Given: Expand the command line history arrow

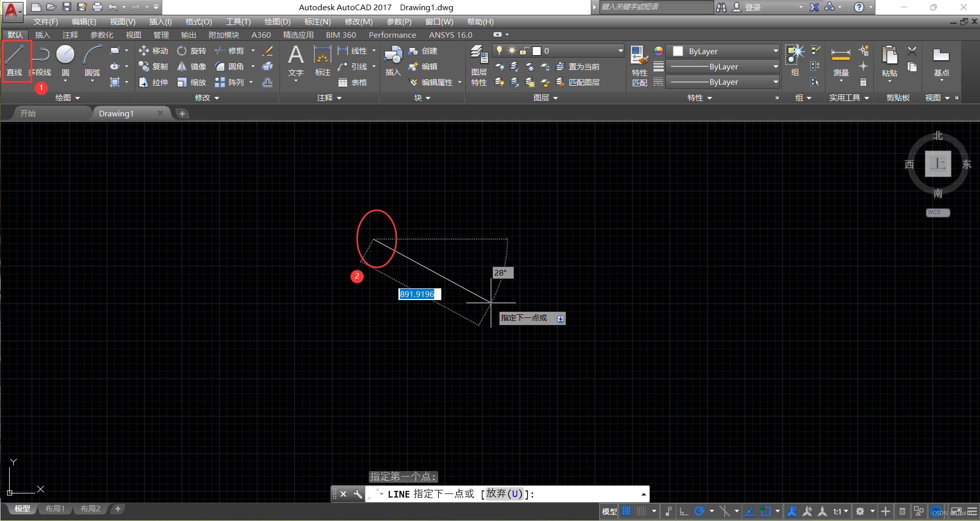Looking at the screenshot, I should (643, 494).
